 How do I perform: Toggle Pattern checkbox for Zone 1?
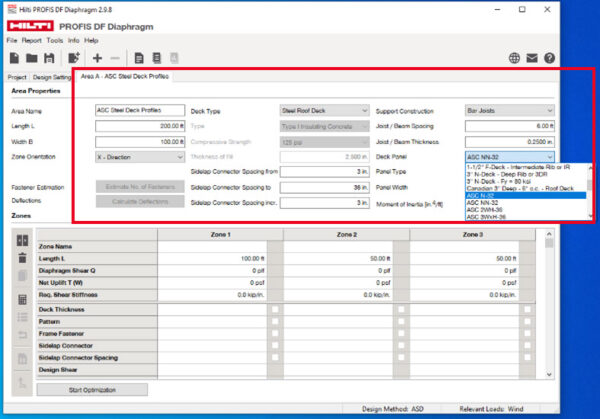pyautogui.click(x=275, y=321)
